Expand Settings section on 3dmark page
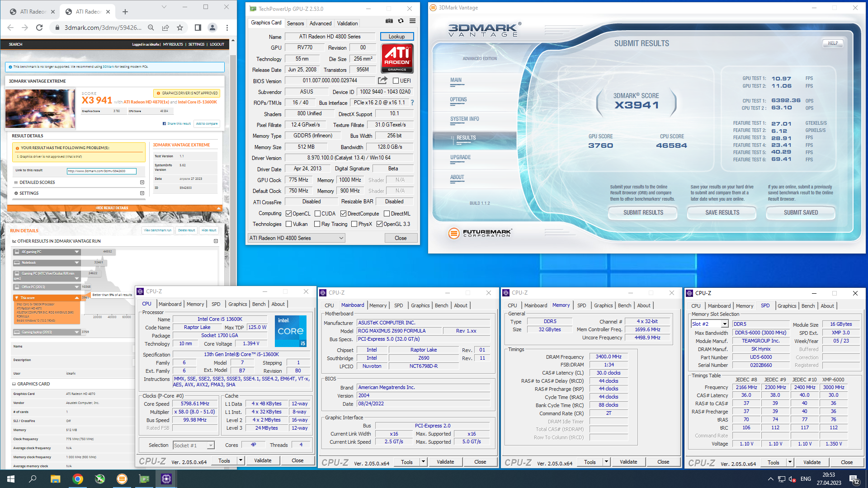 tap(142, 193)
